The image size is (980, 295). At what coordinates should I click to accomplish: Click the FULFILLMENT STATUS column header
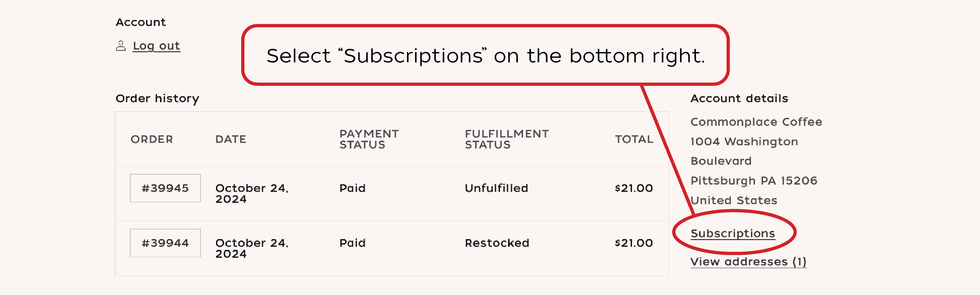point(506,139)
